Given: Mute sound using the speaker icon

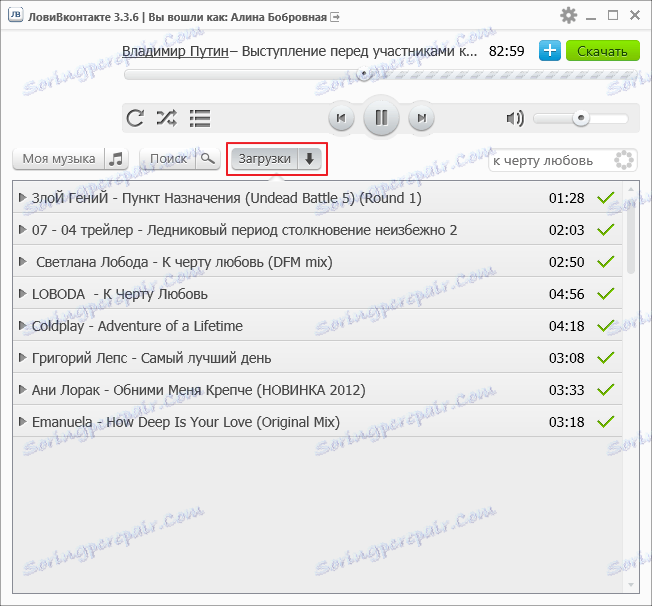Looking at the screenshot, I should click(515, 119).
